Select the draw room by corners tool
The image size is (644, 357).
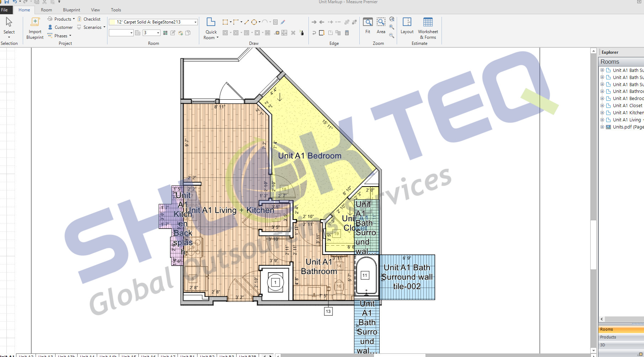tap(236, 22)
